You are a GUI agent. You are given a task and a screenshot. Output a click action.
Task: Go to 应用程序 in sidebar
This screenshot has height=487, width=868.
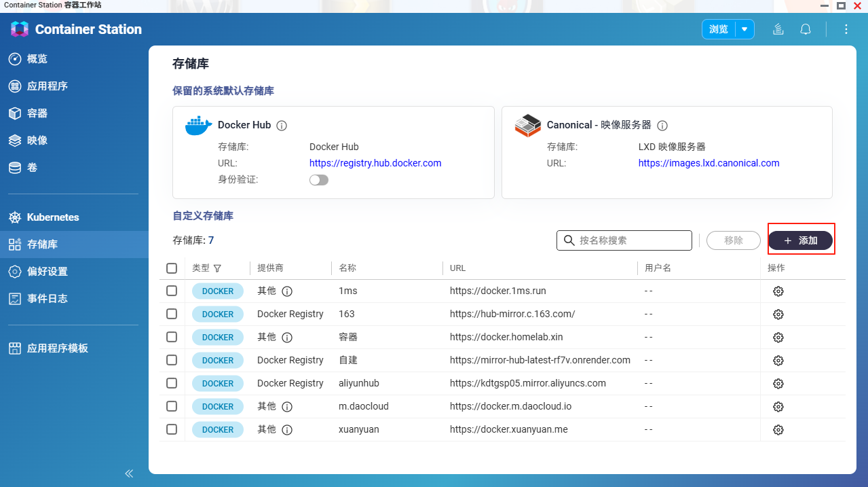(x=74, y=86)
